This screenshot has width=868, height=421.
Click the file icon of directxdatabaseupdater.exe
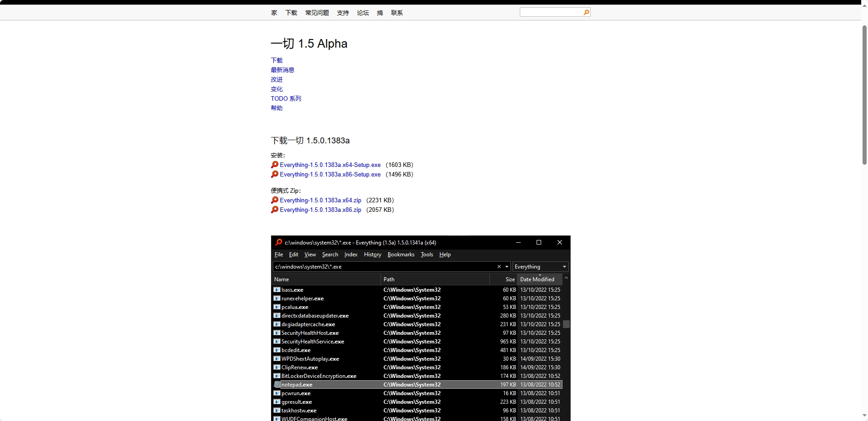pyautogui.click(x=277, y=315)
